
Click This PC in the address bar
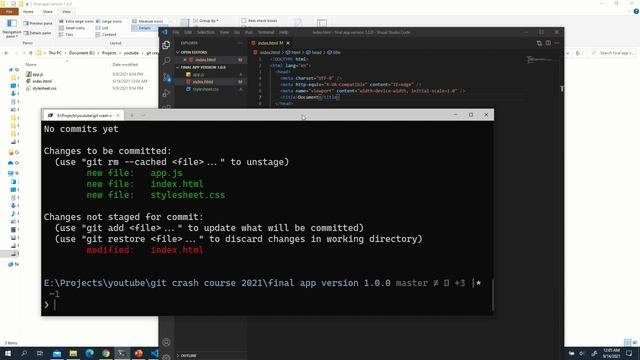[55, 53]
